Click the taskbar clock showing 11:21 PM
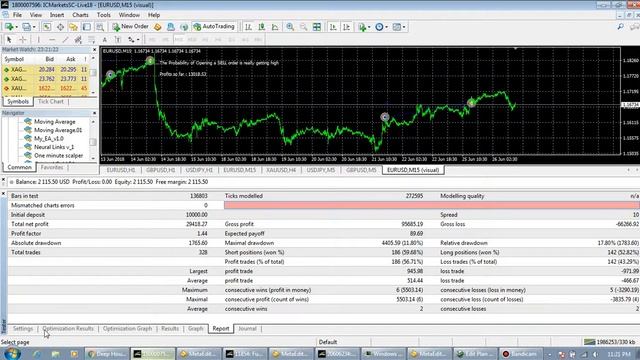640x360 pixels. [618, 354]
